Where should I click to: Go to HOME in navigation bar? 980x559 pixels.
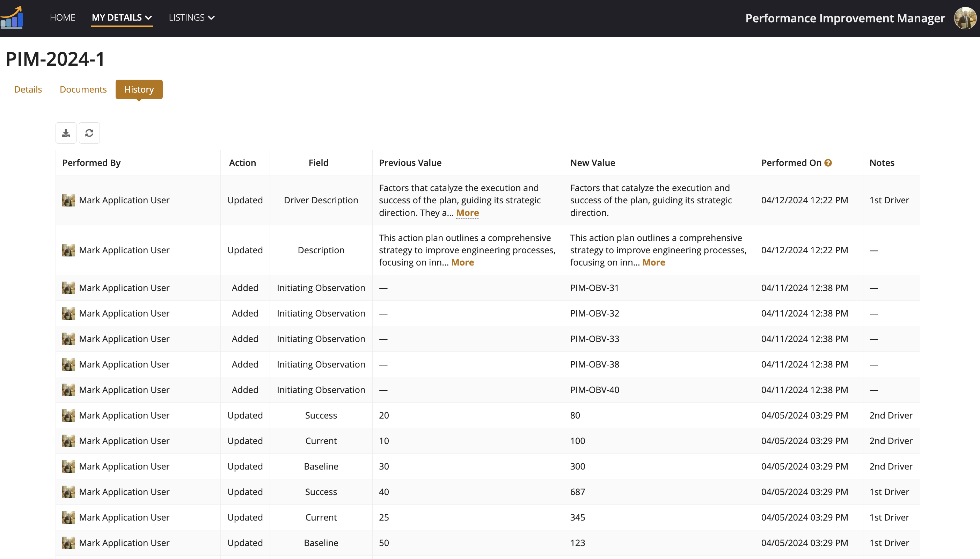[63, 18]
